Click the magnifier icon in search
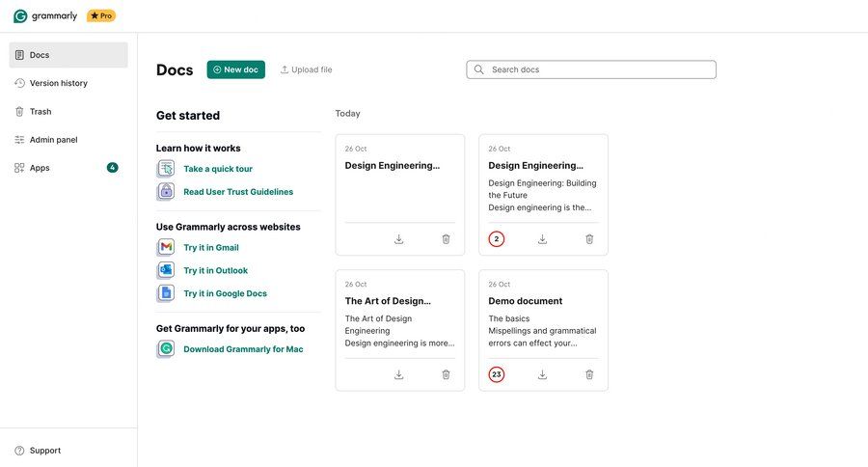This screenshot has height=467, width=868. coord(478,69)
